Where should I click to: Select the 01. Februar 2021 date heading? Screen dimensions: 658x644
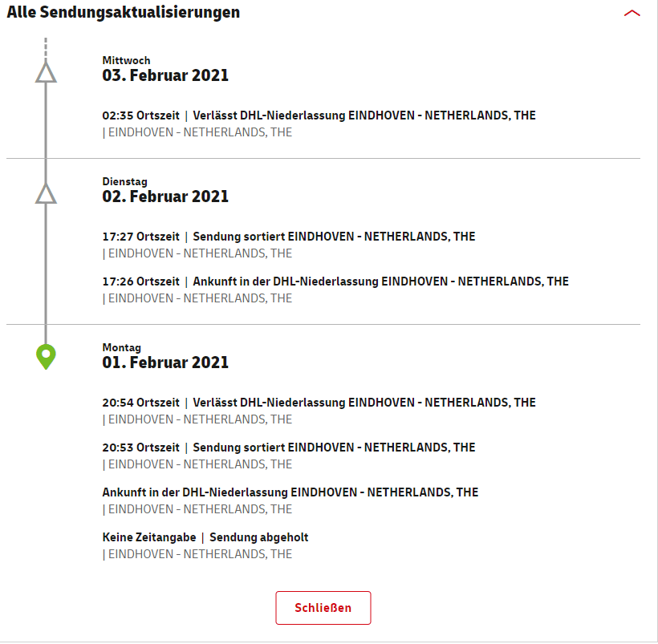click(x=165, y=363)
